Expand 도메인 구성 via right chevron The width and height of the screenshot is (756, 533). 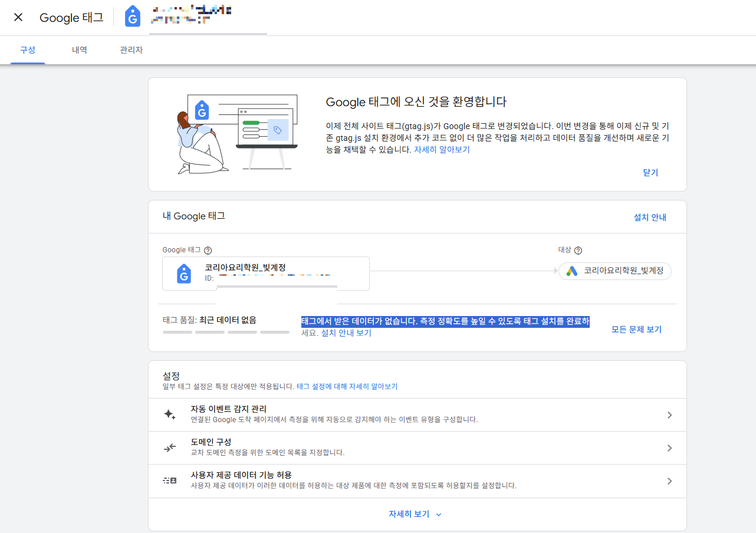[x=669, y=448]
